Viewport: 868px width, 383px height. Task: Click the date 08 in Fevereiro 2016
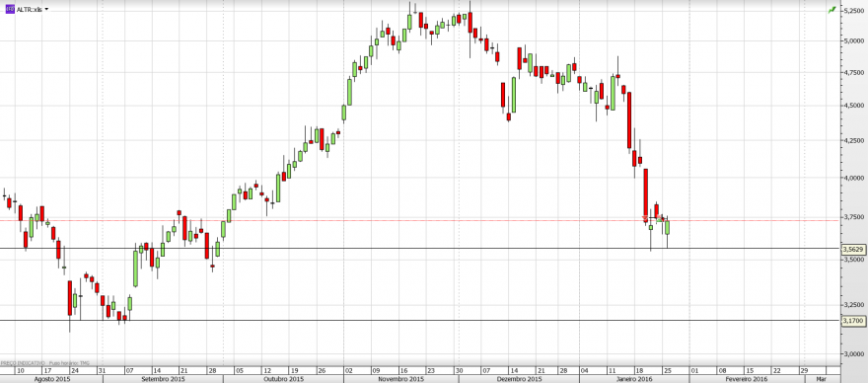722,370
